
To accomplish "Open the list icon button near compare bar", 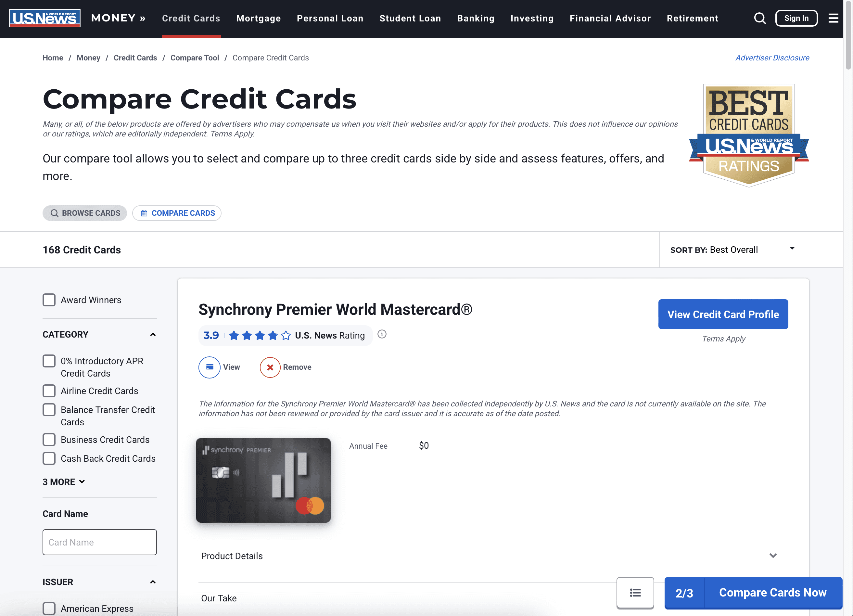I will point(635,593).
